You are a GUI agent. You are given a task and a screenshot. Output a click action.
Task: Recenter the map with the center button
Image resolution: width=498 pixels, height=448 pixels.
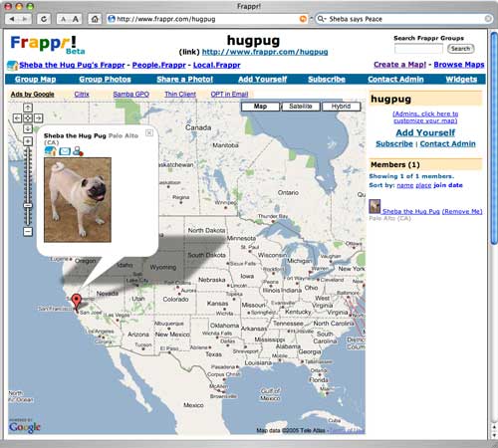pos(28,117)
